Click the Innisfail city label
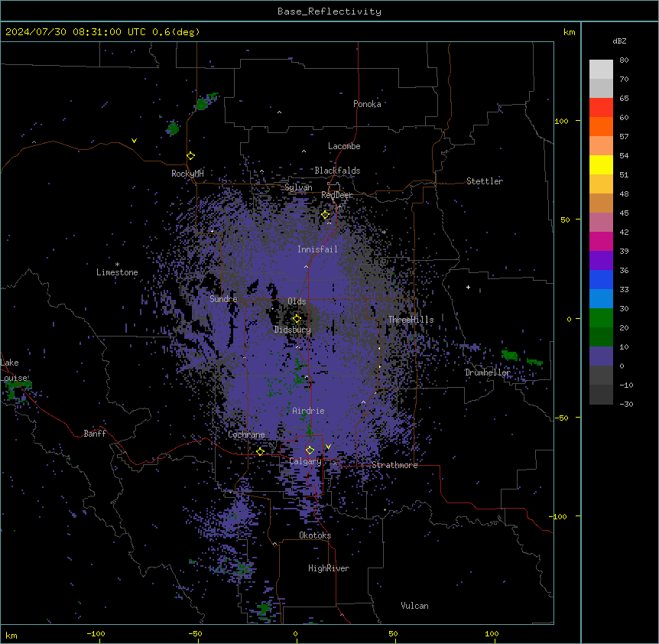 tap(317, 249)
